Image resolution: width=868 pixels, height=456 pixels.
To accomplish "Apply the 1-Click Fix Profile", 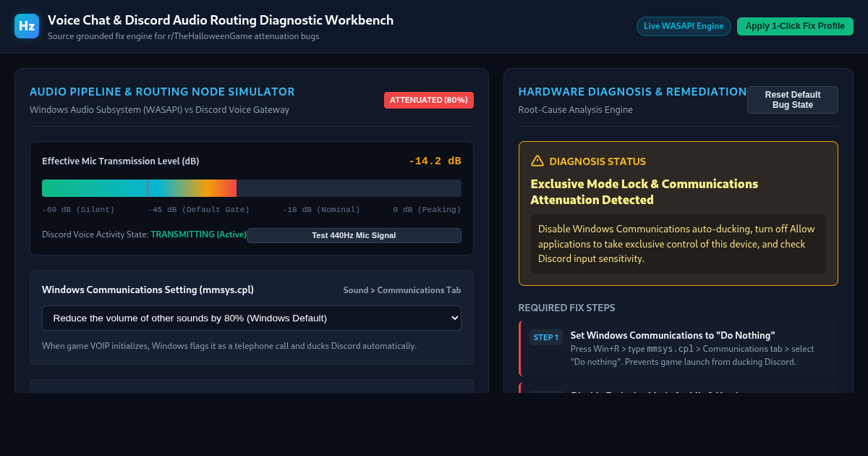I will pos(795,26).
